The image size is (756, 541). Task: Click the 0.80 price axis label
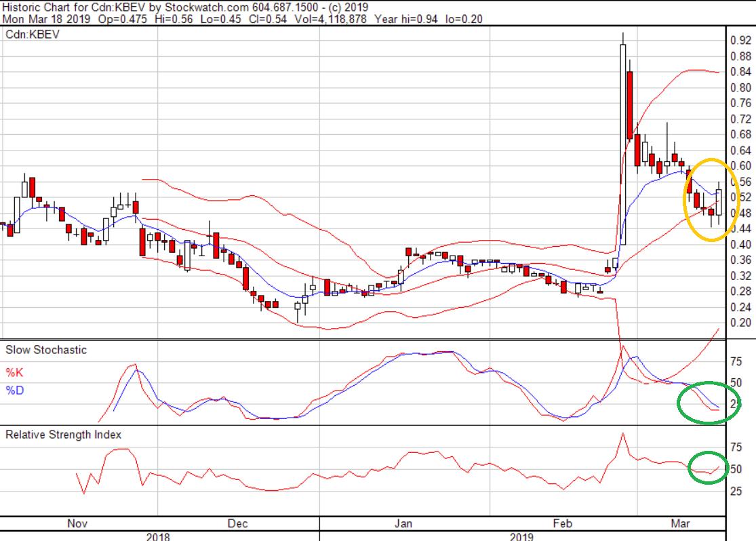[740, 87]
